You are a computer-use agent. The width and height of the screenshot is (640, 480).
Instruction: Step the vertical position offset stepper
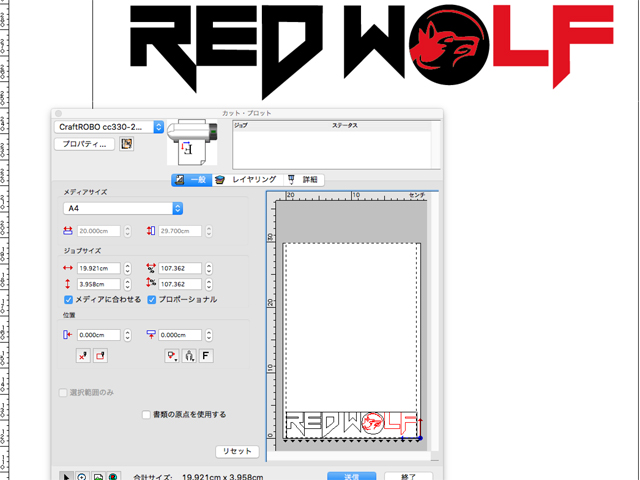pyautogui.click(x=209, y=335)
